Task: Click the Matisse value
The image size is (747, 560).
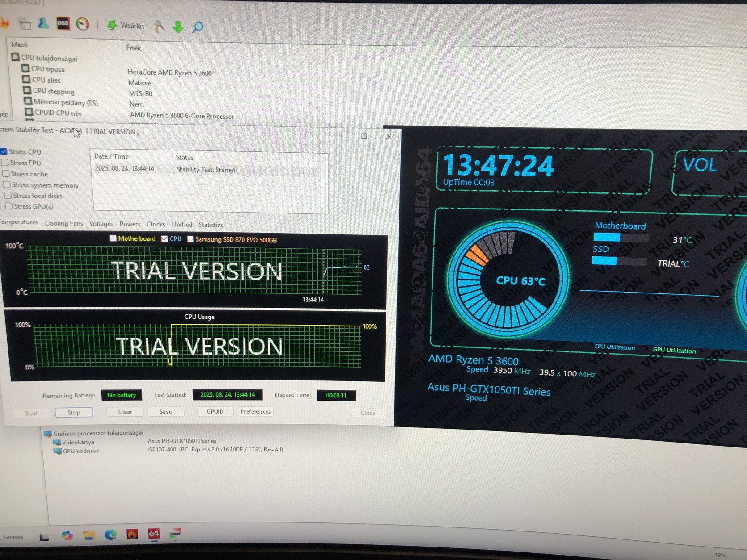Action: pos(139,83)
